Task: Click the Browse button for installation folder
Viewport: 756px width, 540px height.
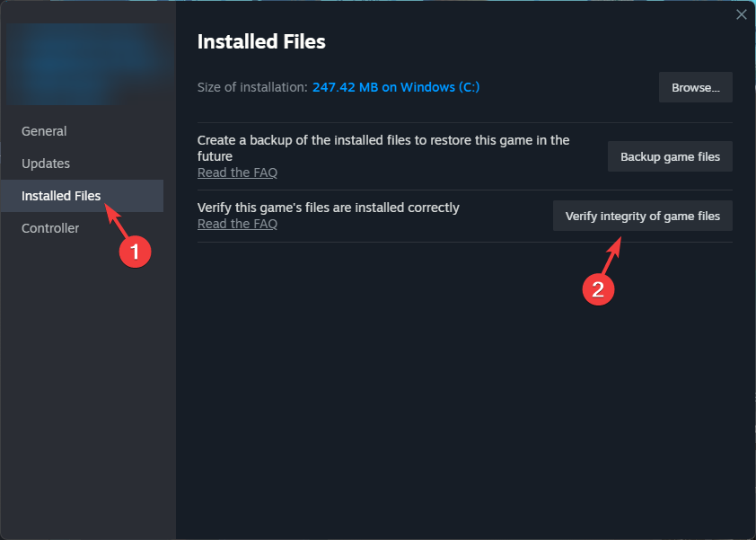Action: tap(695, 87)
